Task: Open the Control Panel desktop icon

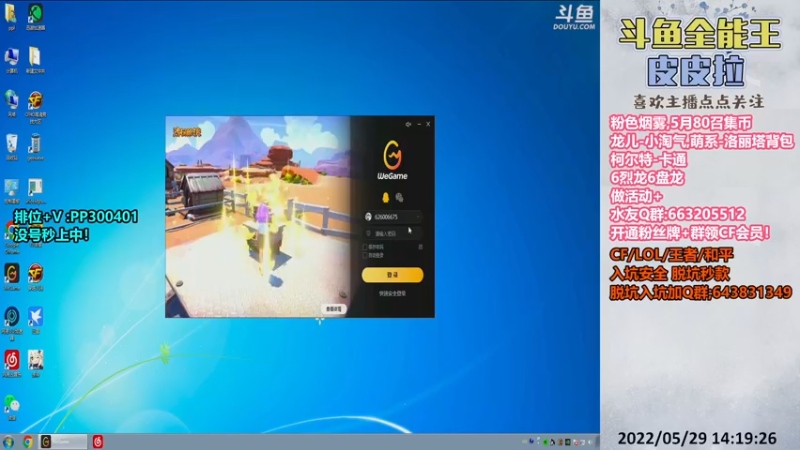Action: tap(11, 191)
